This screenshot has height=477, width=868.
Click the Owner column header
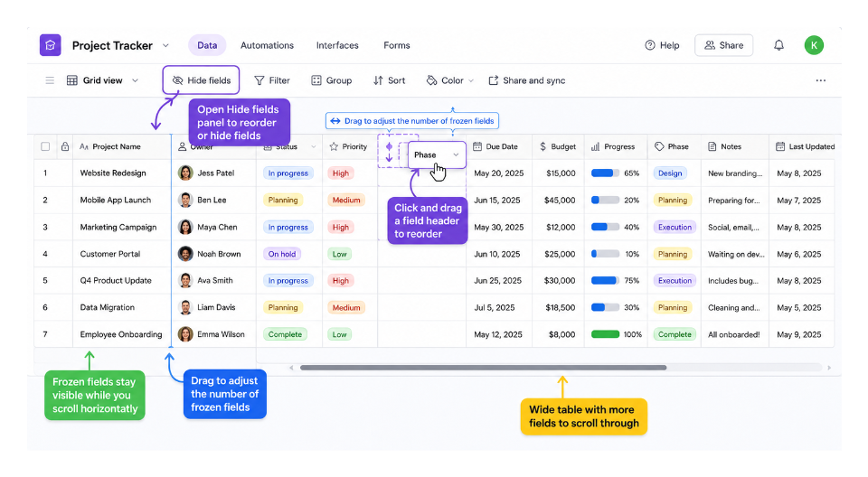[x=213, y=146]
